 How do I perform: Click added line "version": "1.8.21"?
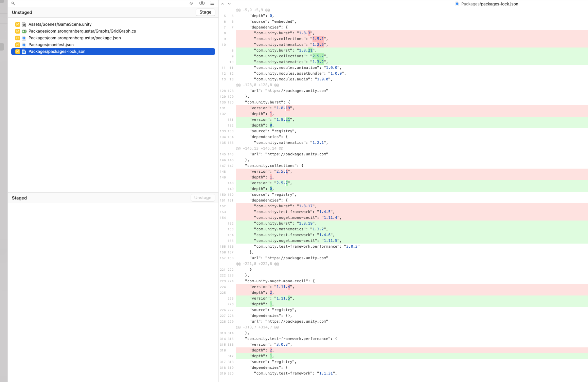click(412, 120)
